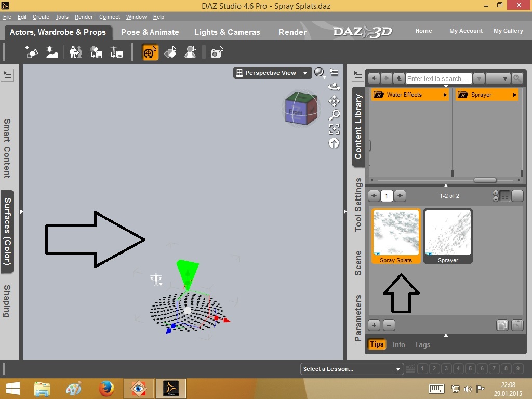This screenshot has width=532, height=399.
Task: Go to previous content page
Action: (374, 196)
